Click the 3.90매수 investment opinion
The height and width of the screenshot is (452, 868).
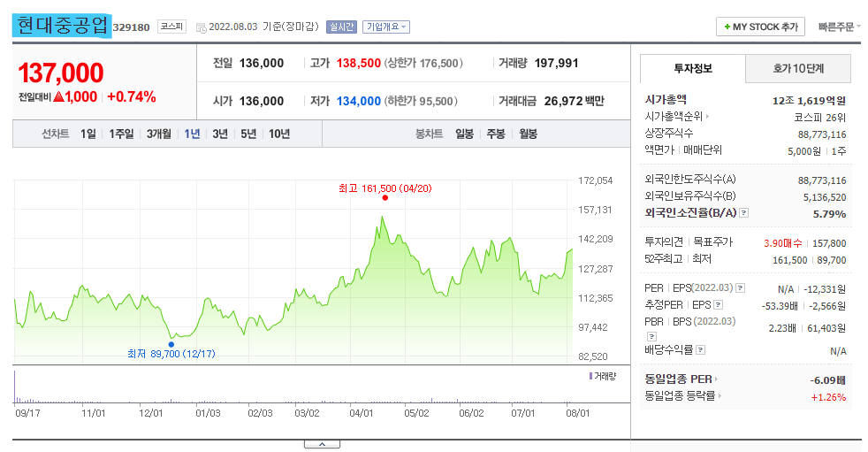pos(783,244)
